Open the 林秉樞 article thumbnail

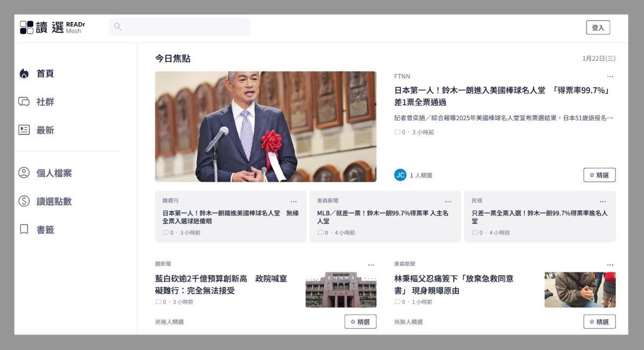tap(580, 290)
